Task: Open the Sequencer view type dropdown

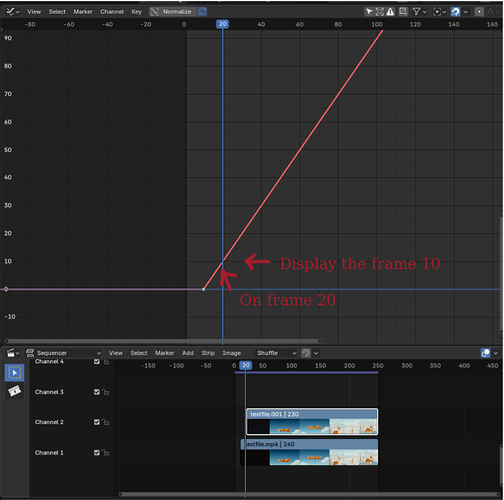Action: click(63, 353)
